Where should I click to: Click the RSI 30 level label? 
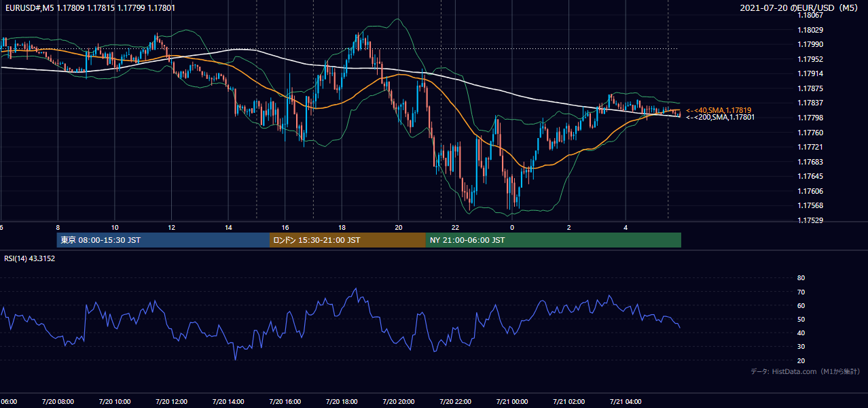801,346
